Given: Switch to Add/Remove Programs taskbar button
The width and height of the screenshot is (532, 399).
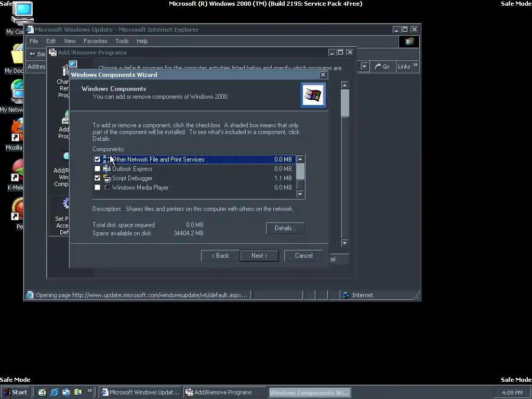Looking at the screenshot, I should pos(225,393).
